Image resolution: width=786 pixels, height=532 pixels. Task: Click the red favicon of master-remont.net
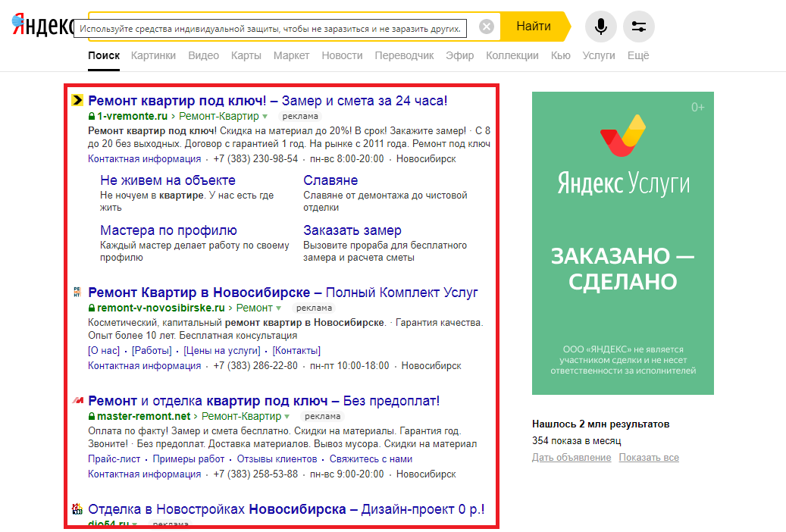click(x=78, y=400)
